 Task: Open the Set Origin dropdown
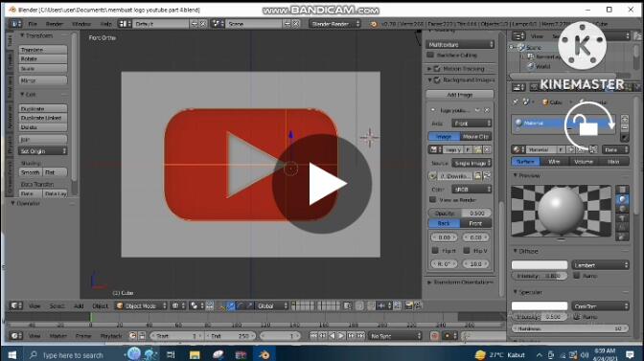coord(43,151)
